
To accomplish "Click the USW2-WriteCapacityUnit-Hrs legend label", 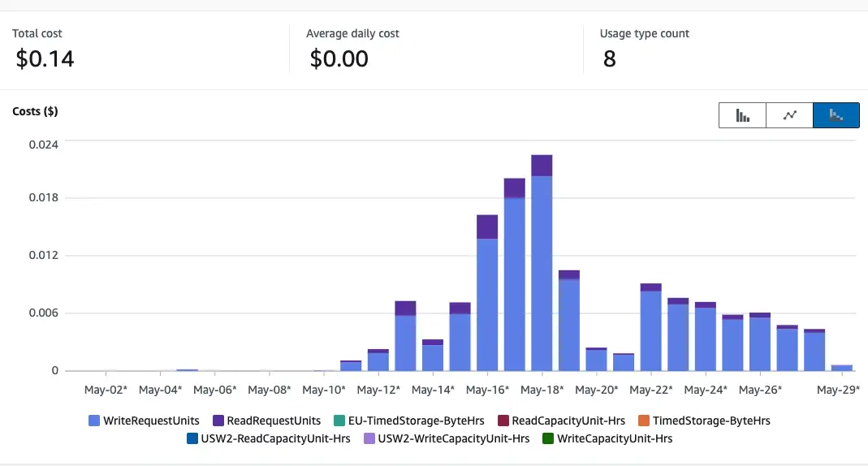I will (453, 438).
